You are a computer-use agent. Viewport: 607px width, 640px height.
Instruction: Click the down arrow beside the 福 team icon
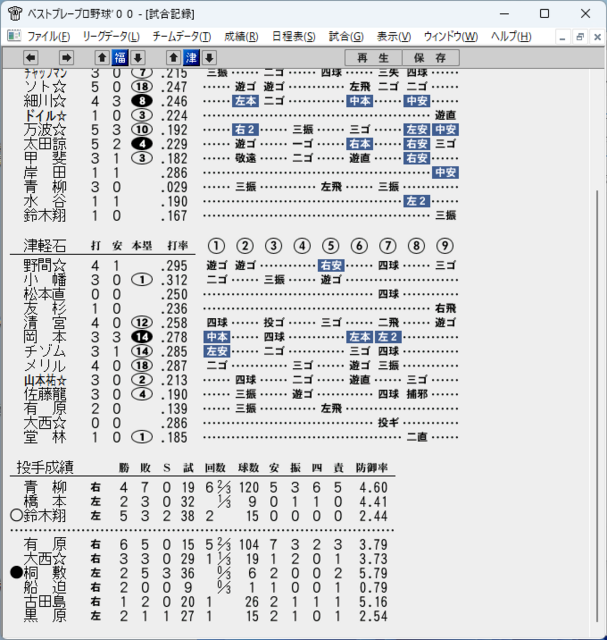tap(138, 58)
